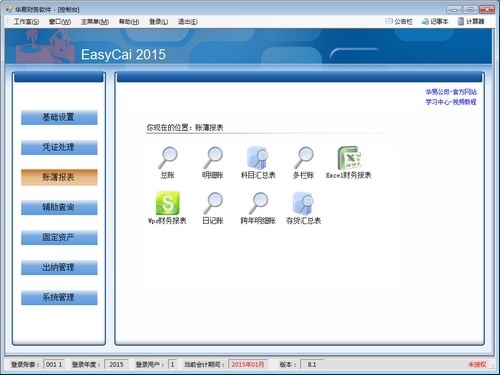Click the red 未授权 status text
The width and height of the screenshot is (500, 375).
click(x=477, y=364)
